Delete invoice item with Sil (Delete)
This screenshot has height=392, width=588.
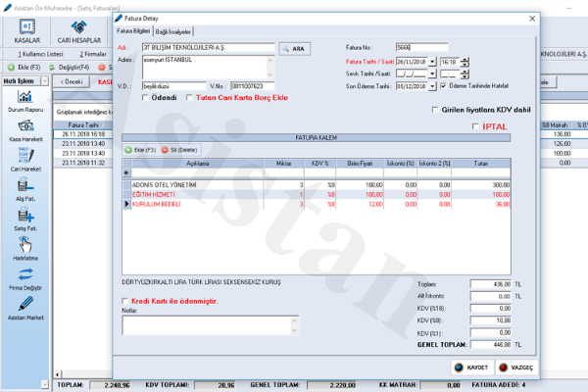coord(179,150)
